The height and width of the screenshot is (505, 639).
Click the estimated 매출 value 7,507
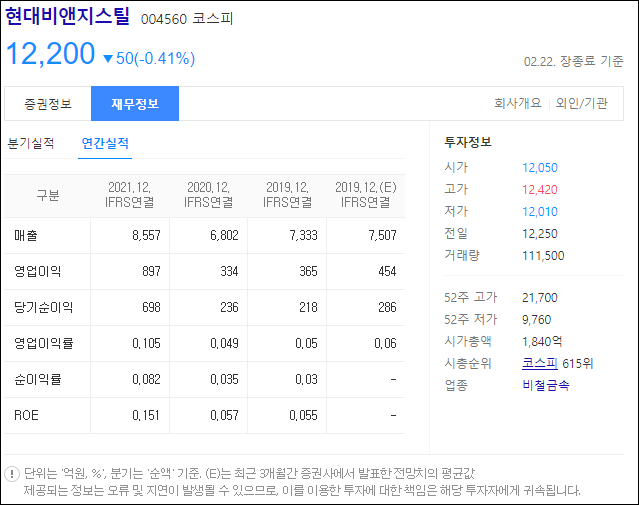pos(382,235)
